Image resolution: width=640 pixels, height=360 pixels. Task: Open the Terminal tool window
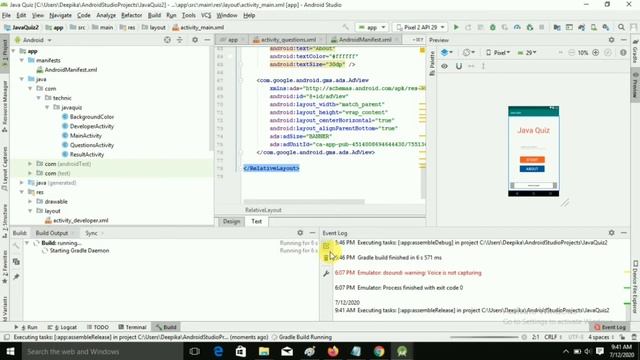[132, 327]
